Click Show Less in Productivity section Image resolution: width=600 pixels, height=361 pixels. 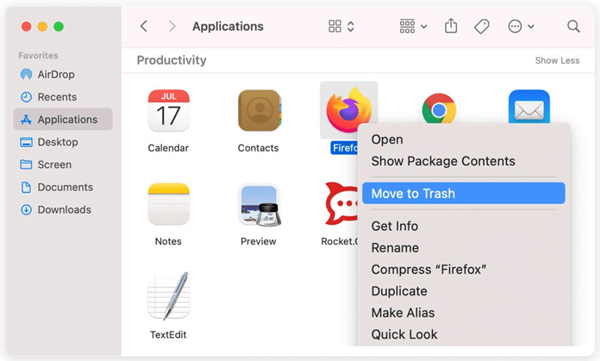[x=557, y=60]
